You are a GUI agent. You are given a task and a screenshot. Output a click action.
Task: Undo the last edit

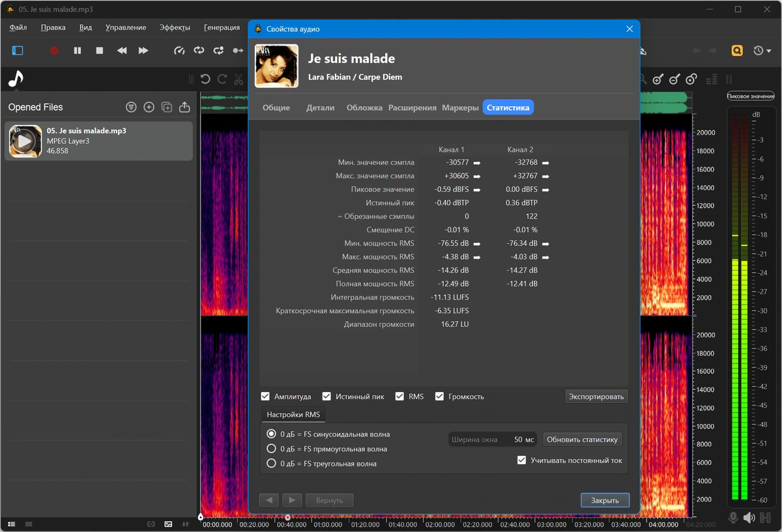coord(205,79)
